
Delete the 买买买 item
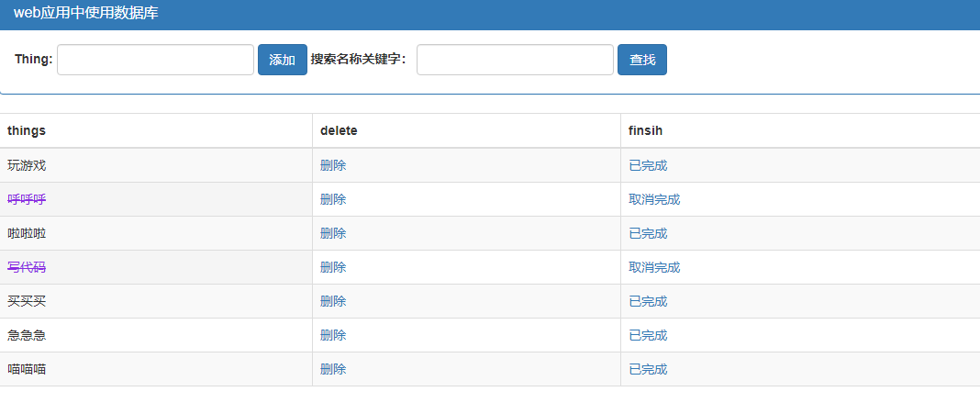coord(333,301)
